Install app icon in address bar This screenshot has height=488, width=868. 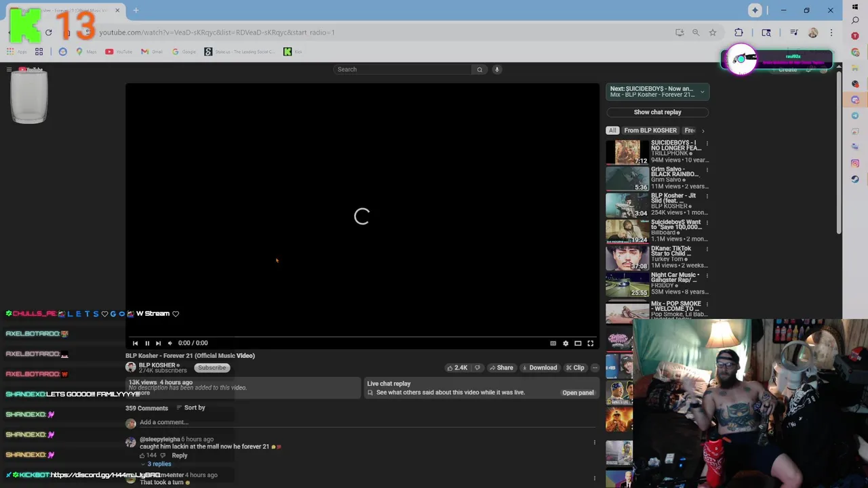coord(679,33)
